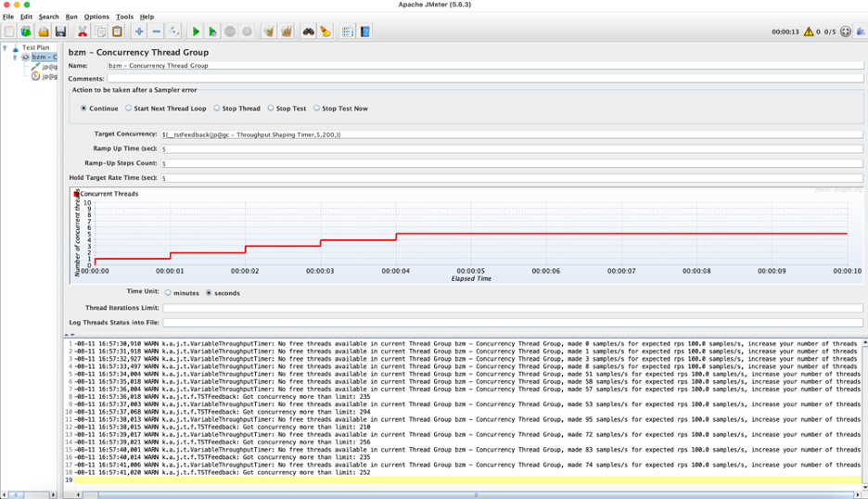
Task: Click the Ramp-Up Steps Count field
Action: (x=512, y=163)
